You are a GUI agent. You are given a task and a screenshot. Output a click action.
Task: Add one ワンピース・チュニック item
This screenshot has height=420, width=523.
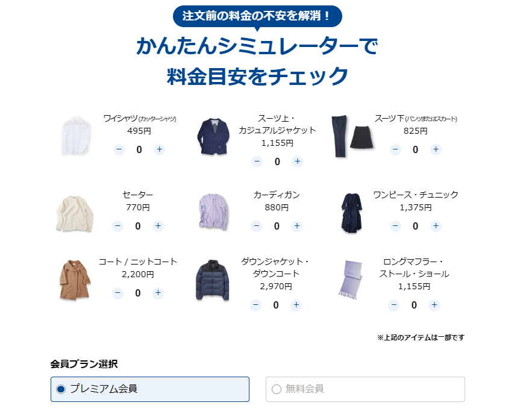click(436, 226)
